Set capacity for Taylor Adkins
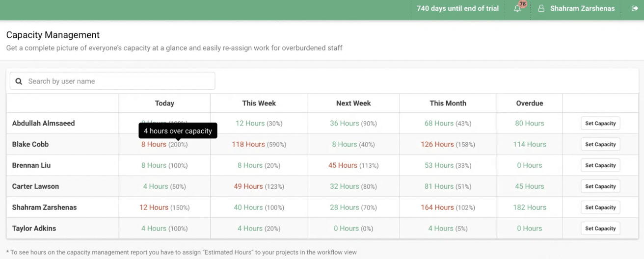This screenshot has height=259, width=644. point(600,229)
